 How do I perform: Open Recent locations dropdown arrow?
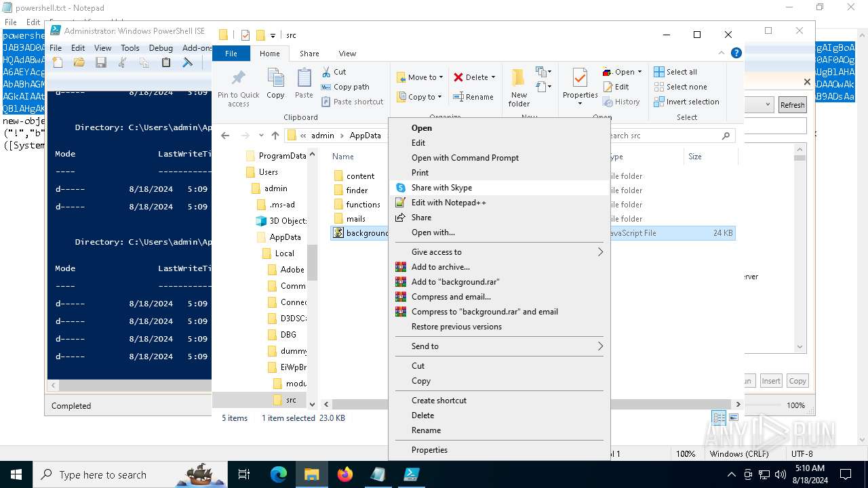point(260,136)
